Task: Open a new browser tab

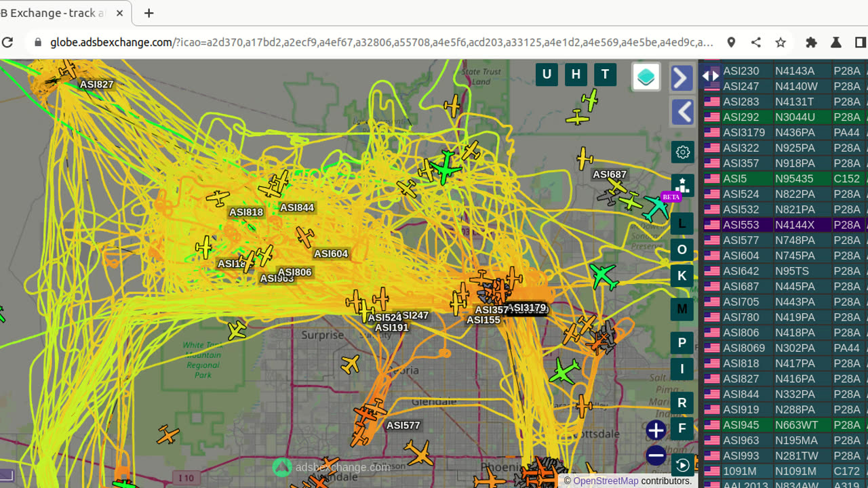Action: pyautogui.click(x=149, y=13)
